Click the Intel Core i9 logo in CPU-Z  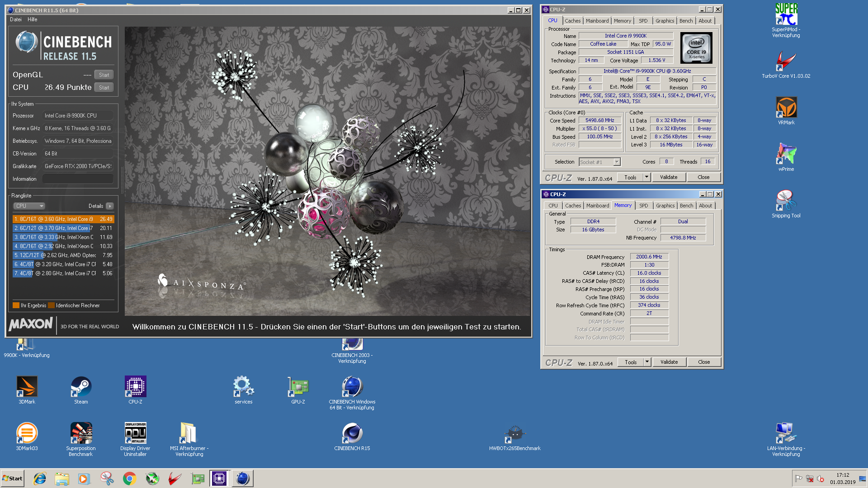coord(696,48)
